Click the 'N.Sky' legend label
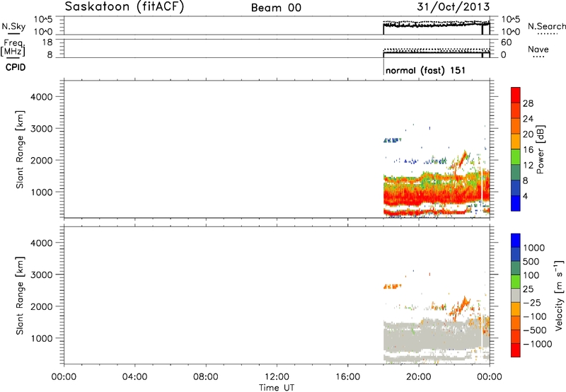The width and height of the screenshot is (566, 392). tap(13, 26)
